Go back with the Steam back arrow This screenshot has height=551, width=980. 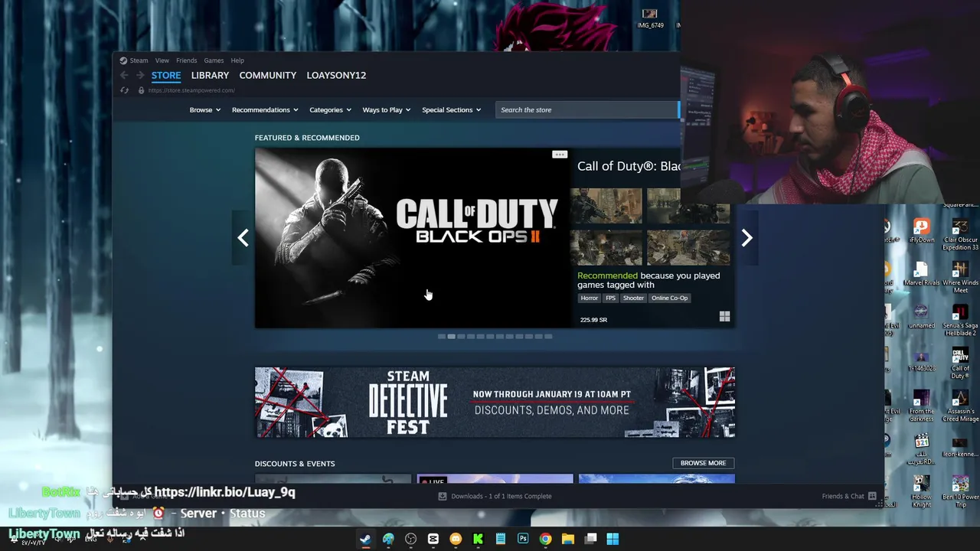click(x=124, y=75)
